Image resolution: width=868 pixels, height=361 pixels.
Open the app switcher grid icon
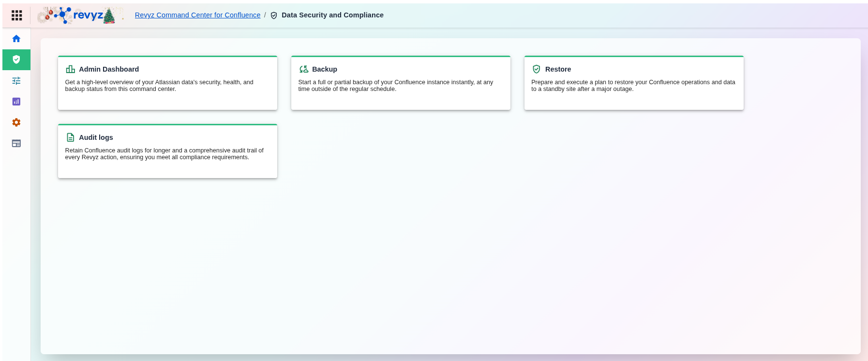click(x=16, y=15)
